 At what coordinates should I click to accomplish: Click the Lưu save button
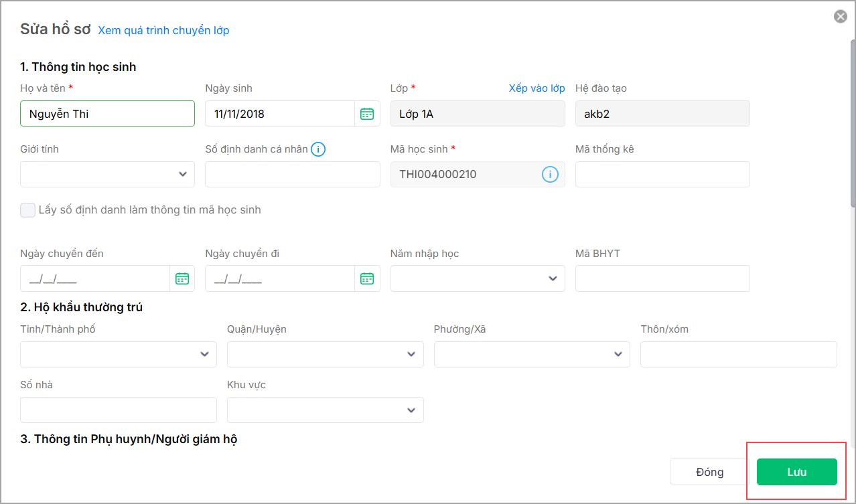coord(796,472)
